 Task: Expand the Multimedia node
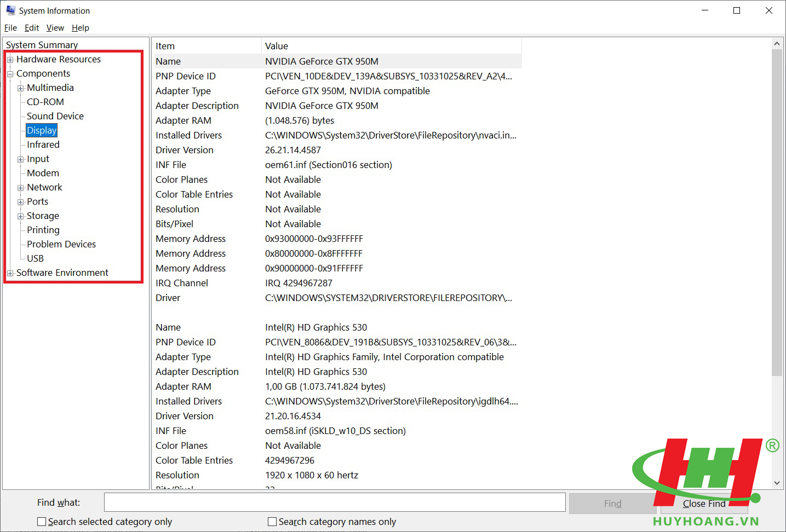pos(20,88)
